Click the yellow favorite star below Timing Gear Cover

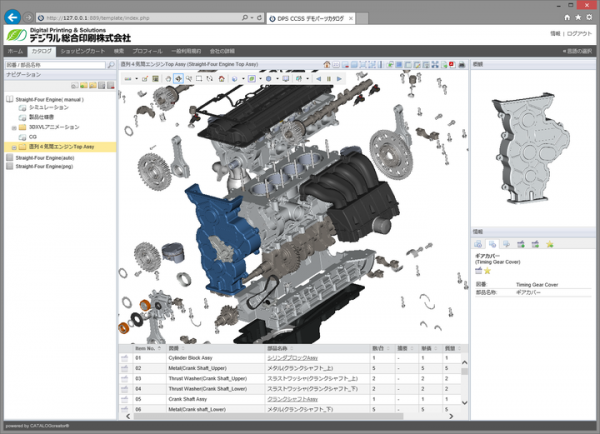coord(487,271)
